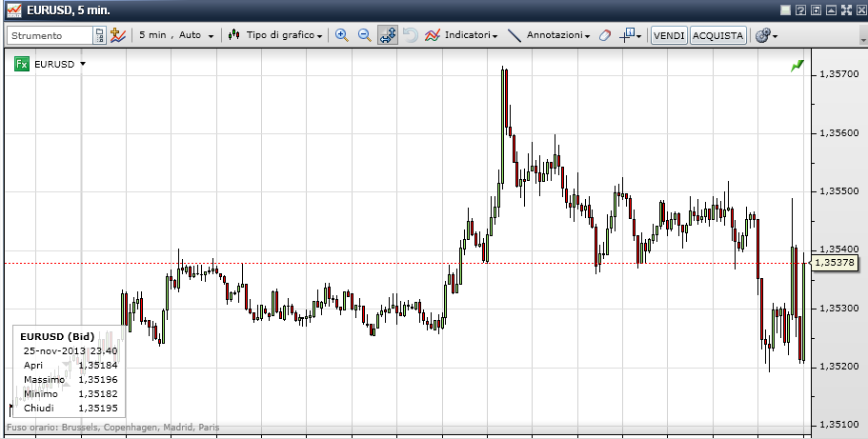Click the Strumento input field
This screenshot has width=868, height=439.
point(50,35)
